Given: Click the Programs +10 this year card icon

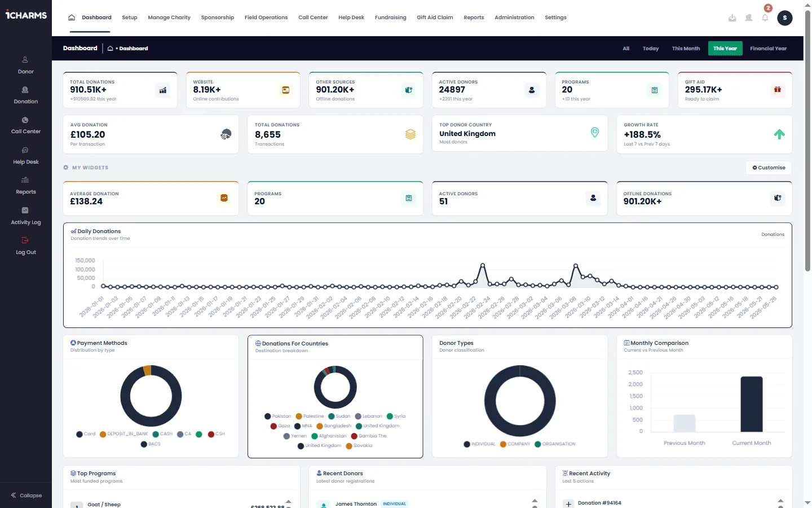Looking at the screenshot, I should [x=655, y=90].
